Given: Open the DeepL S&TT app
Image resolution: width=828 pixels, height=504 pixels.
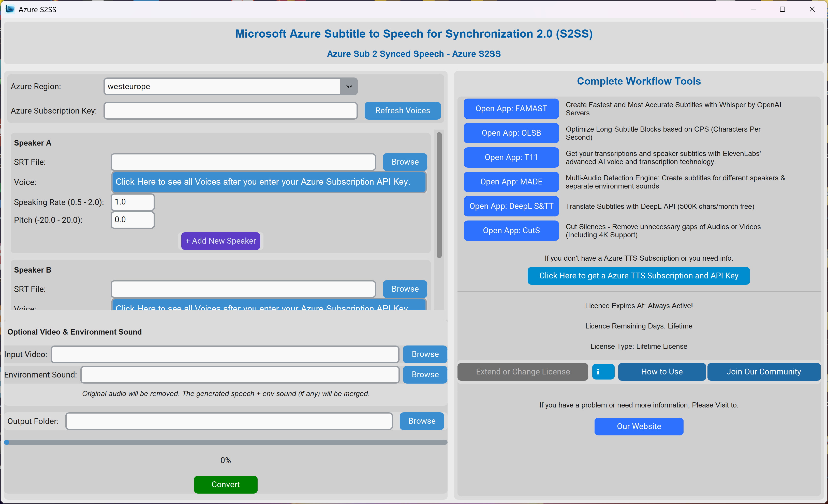Looking at the screenshot, I should (511, 206).
